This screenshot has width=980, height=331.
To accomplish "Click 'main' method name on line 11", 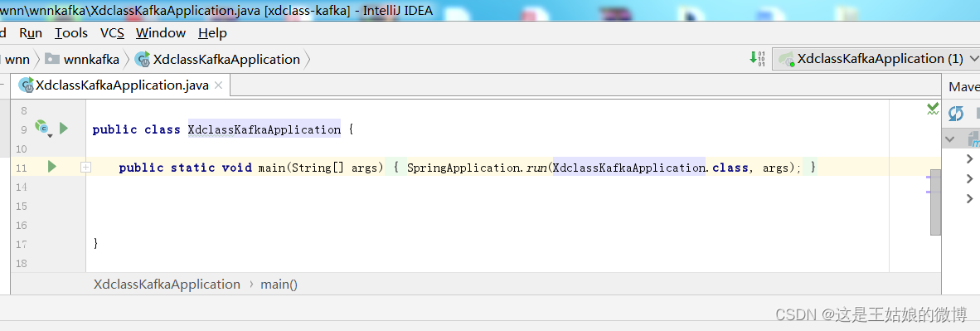I will tap(272, 167).
